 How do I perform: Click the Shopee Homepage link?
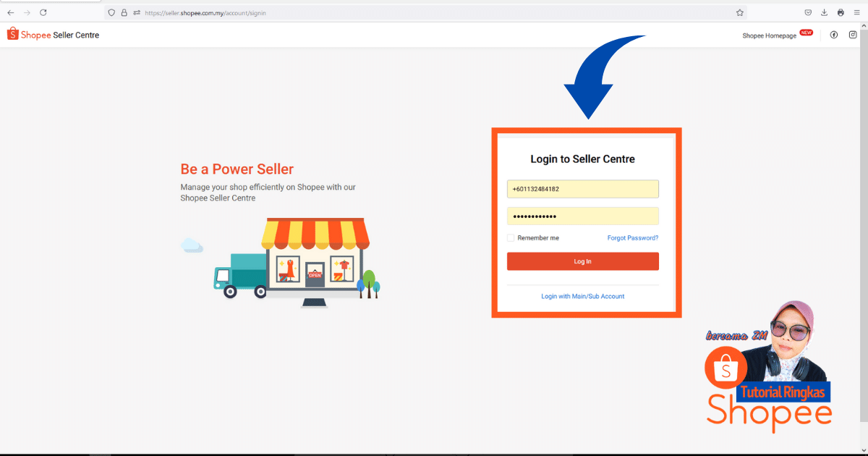pos(769,35)
